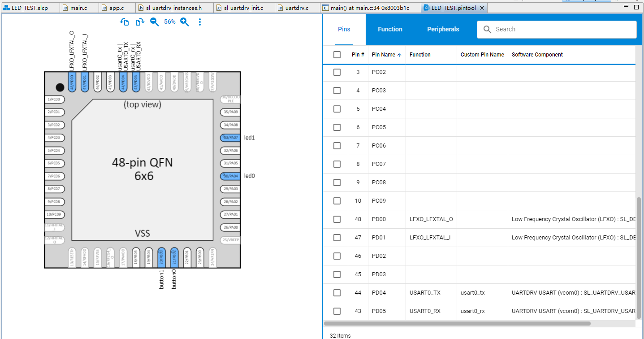644x339 pixels.
Task: Click the USART0_TX function cell
Action: [431, 293]
